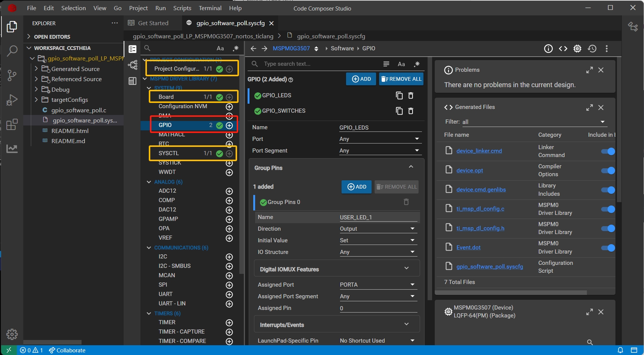
Task: Open the Port Segment dropdown
Action: [x=379, y=151]
